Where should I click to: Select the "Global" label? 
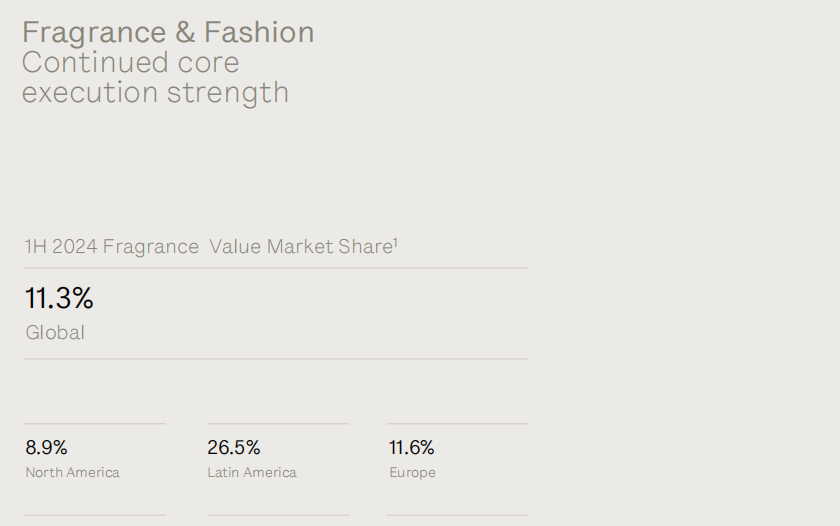pos(55,333)
